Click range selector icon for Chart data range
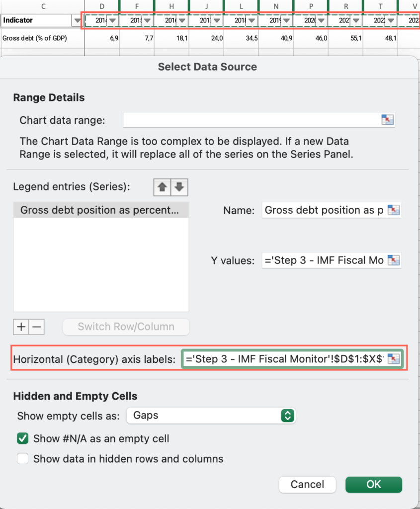 tap(387, 120)
